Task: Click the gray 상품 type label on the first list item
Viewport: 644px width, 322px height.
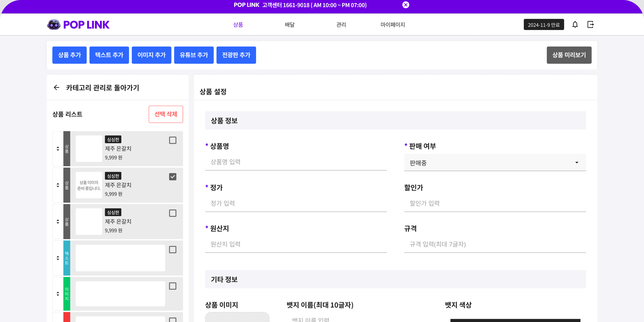Action: 67,149
